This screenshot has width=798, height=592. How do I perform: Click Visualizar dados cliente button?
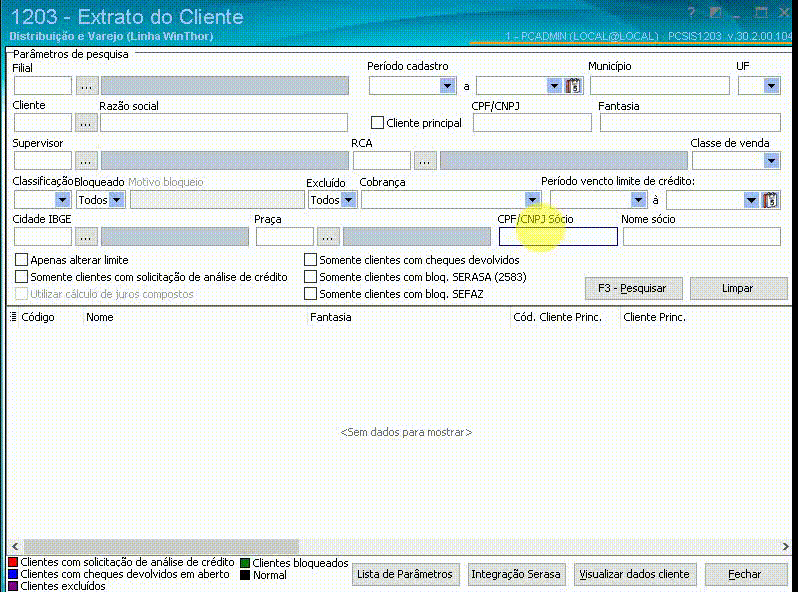[635, 574]
